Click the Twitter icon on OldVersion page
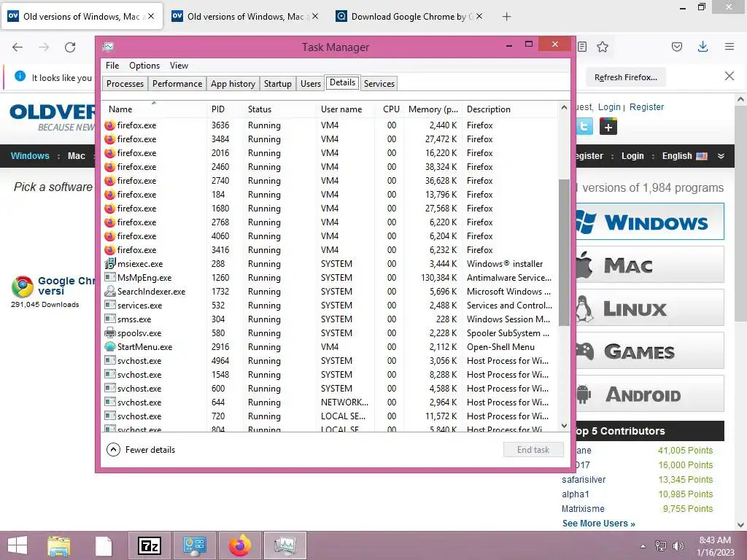 pos(584,127)
